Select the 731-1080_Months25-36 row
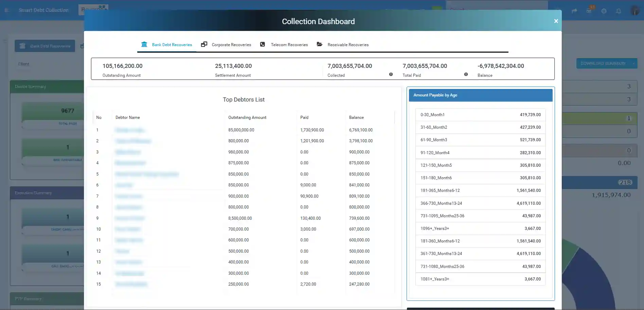Image resolution: width=644 pixels, height=310 pixels. pyautogui.click(x=481, y=267)
